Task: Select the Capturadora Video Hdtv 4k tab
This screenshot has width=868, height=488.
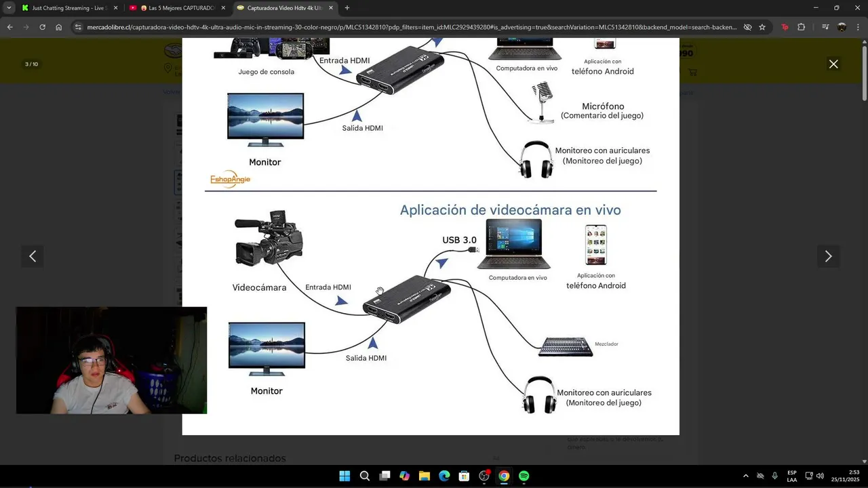Action: click(285, 8)
